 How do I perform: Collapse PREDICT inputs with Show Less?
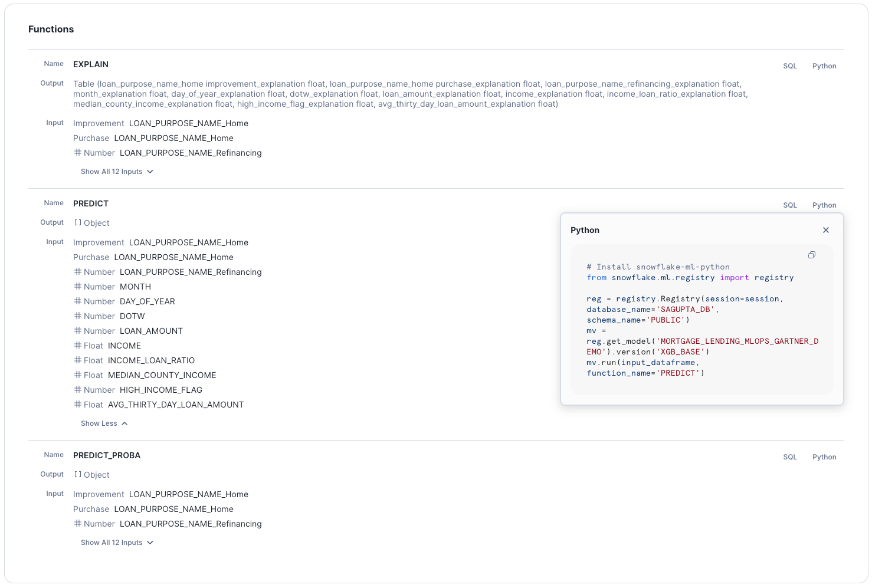coord(104,423)
